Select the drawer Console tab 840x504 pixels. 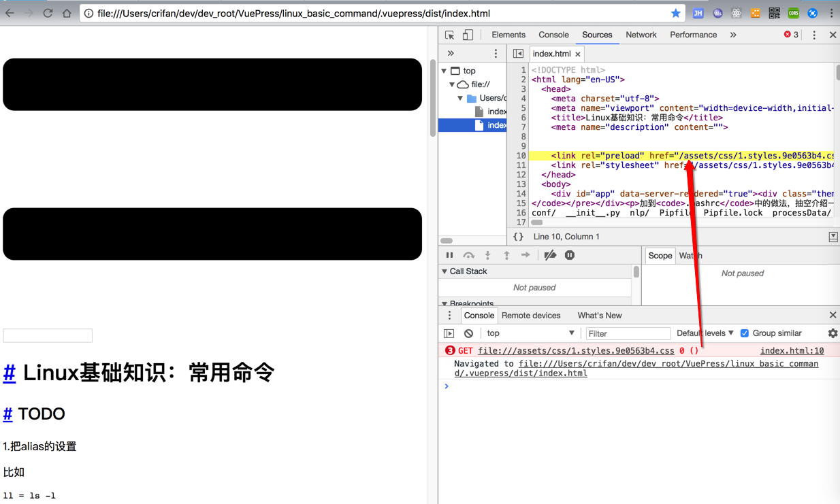pyautogui.click(x=479, y=316)
